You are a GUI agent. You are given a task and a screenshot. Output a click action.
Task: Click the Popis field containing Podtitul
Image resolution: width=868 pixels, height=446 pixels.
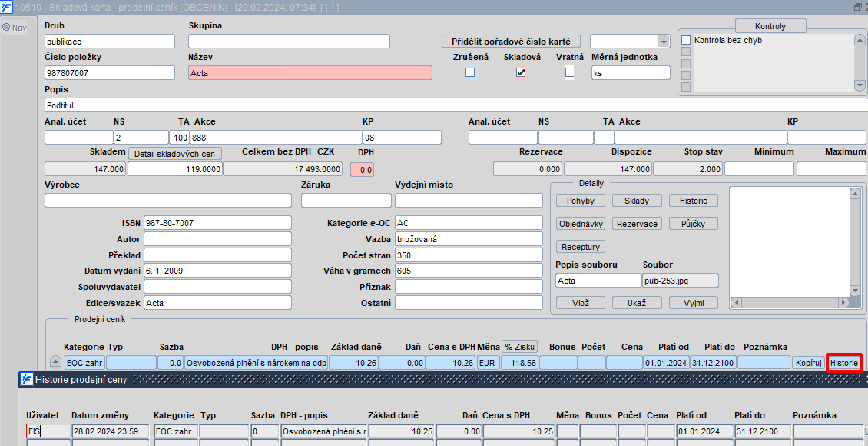click(x=456, y=105)
